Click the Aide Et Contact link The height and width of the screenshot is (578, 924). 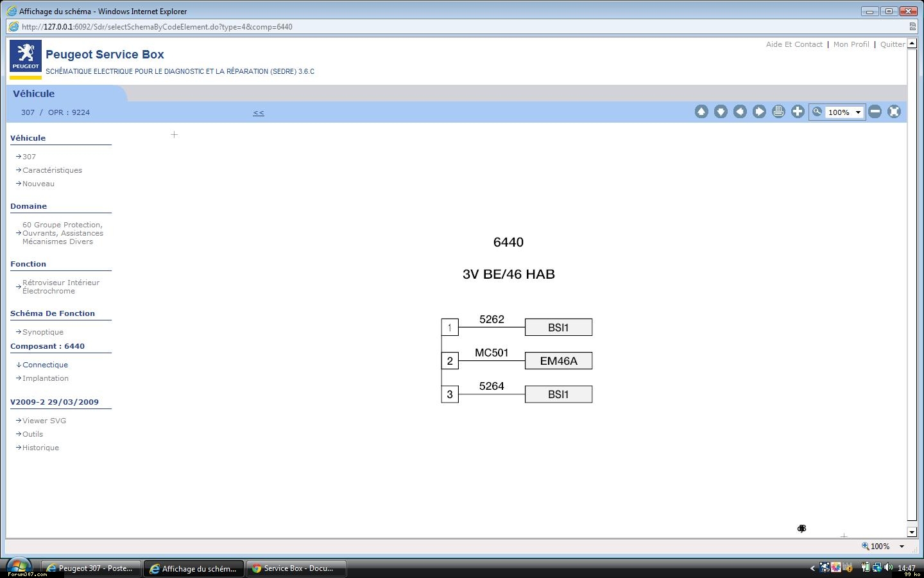point(794,44)
